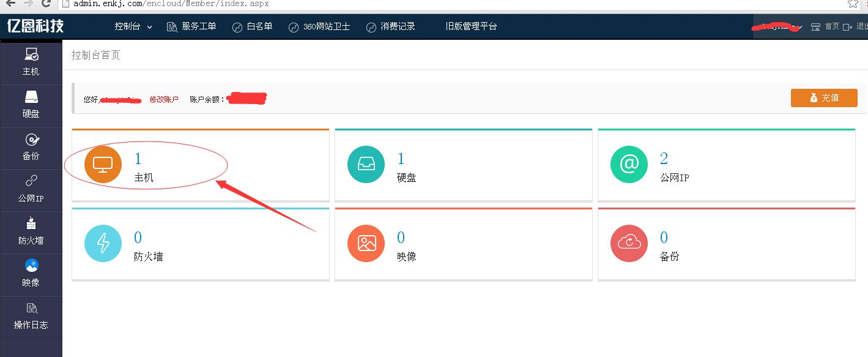This screenshot has width=868, height=357.
Task: Open 主机 in the left sidebar
Action: click(31, 62)
